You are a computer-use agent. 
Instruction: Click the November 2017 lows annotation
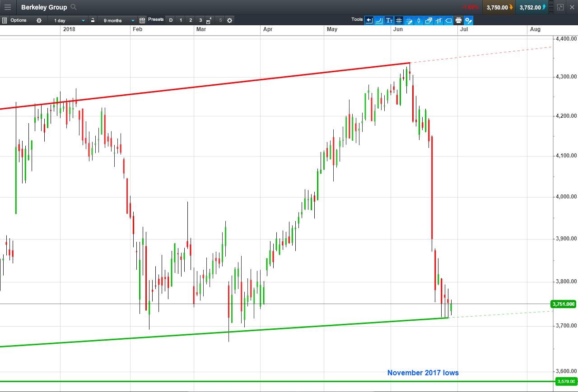[423, 373]
